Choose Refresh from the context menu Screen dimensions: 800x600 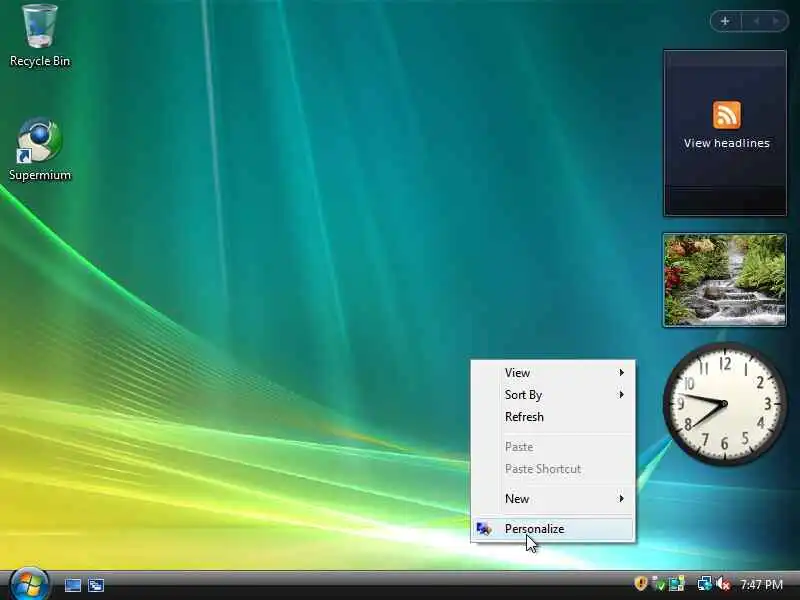click(x=553, y=417)
